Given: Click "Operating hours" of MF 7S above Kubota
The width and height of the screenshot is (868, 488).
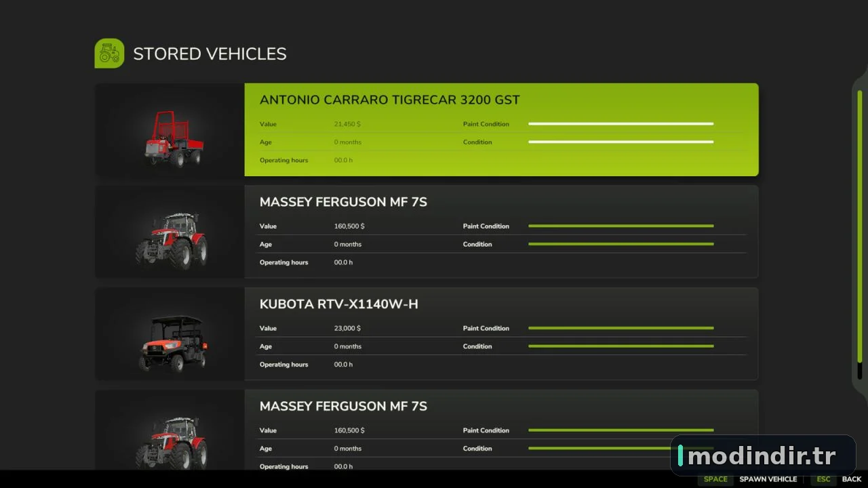Looking at the screenshot, I should coord(283,263).
